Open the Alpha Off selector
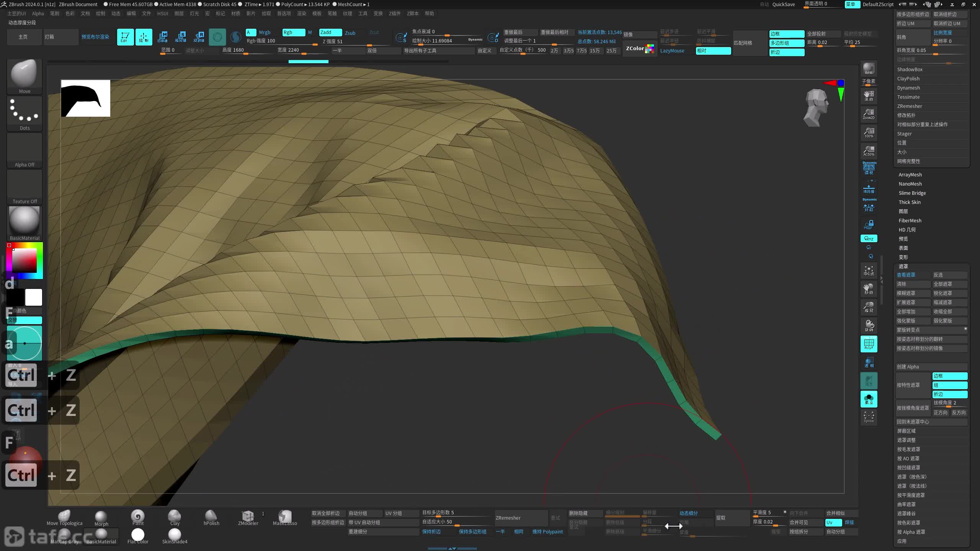The width and height of the screenshot is (980, 551). click(x=24, y=150)
